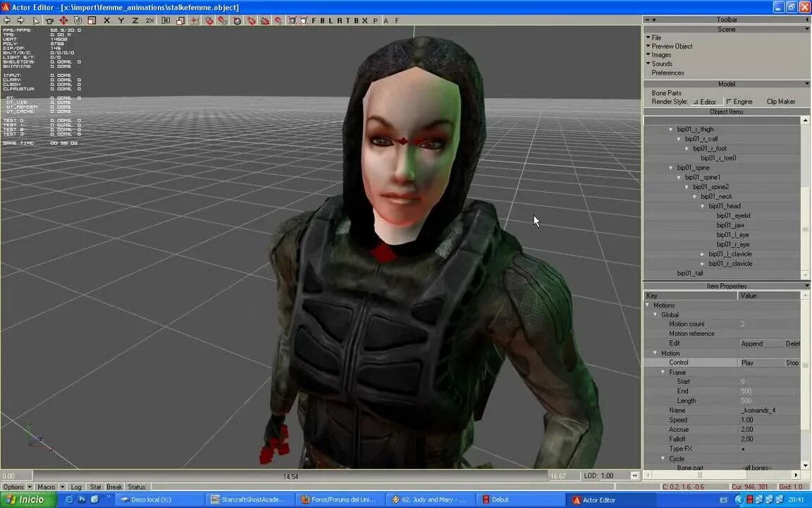This screenshot has height=508, width=812.
Task: Open the Inicio start menu
Action: [x=27, y=500]
